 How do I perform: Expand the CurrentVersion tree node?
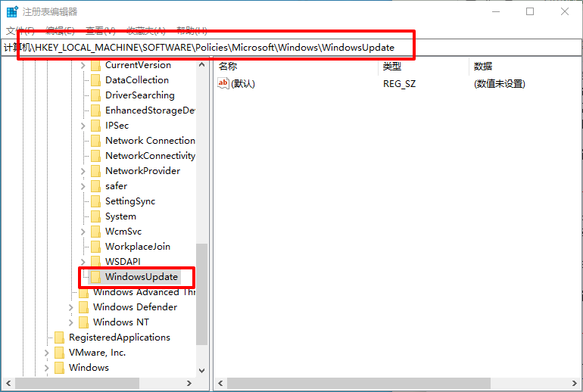coord(83,65)
